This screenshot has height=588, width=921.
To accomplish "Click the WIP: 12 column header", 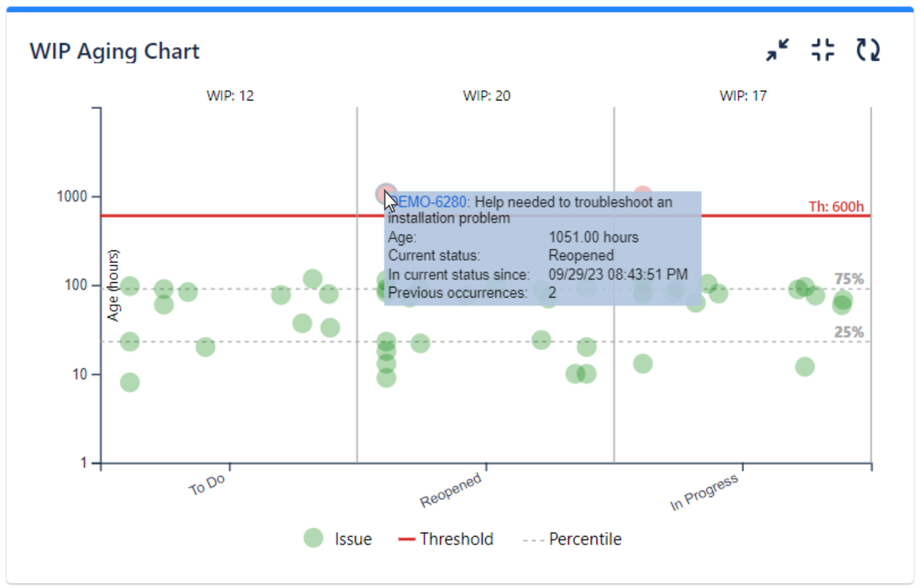I will pyautogui.click(x=230, y=96).
